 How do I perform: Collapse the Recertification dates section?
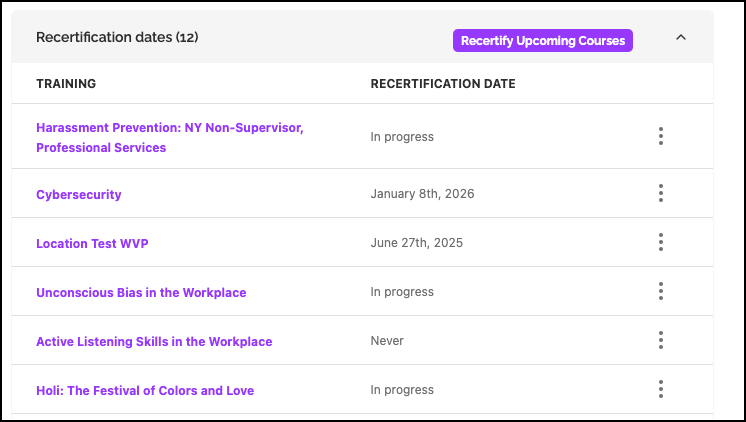681,38
